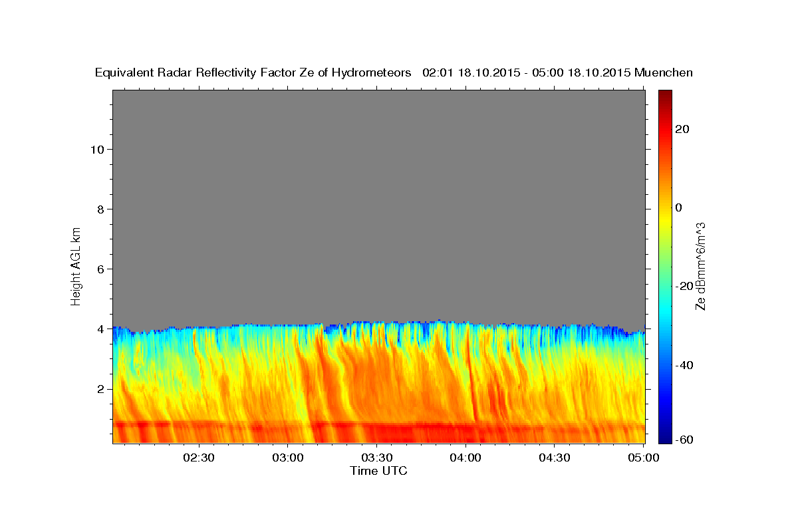Screen dimensions: 798x532
Task: Click the 03:30 time tick label
Action: (x=377, y=458)
